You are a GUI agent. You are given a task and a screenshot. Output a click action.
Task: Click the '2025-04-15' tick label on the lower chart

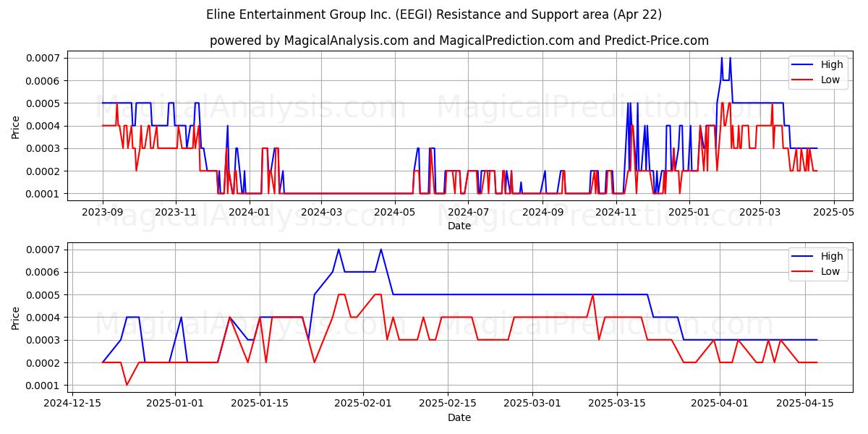point(806,404)
